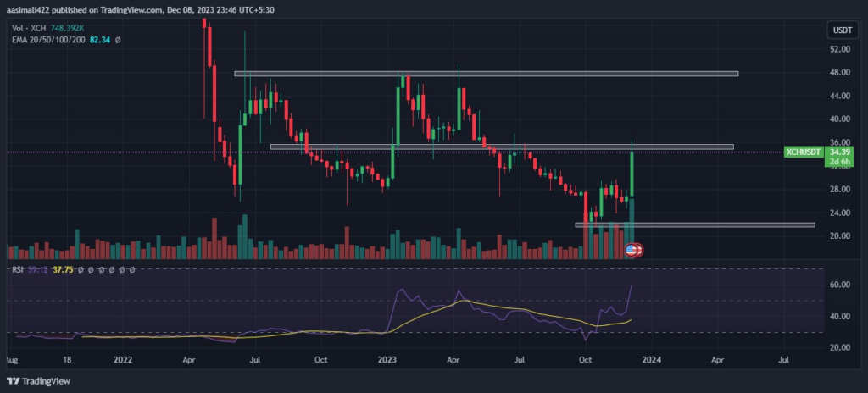Image resolution: width=868 pixels, height=393 pixels.
Task: Select the Vol · XCH legend entry
Action: click(x=29, y=29)
